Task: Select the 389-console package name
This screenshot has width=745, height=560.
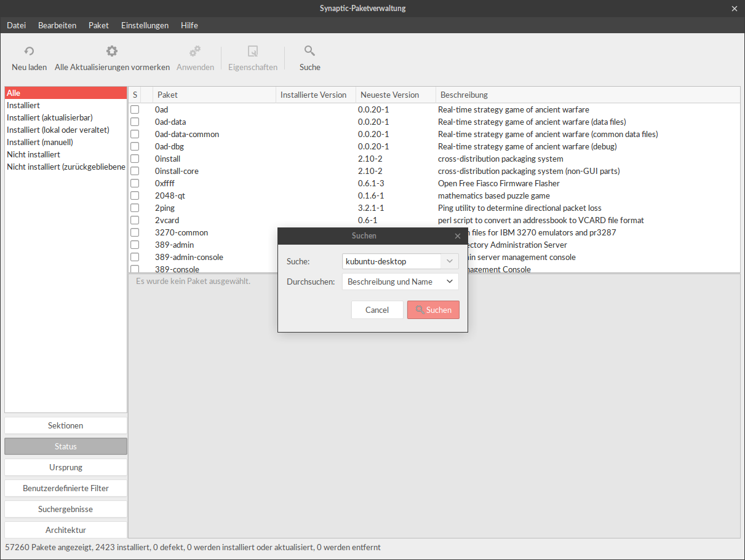Action: tap(177, 269)
